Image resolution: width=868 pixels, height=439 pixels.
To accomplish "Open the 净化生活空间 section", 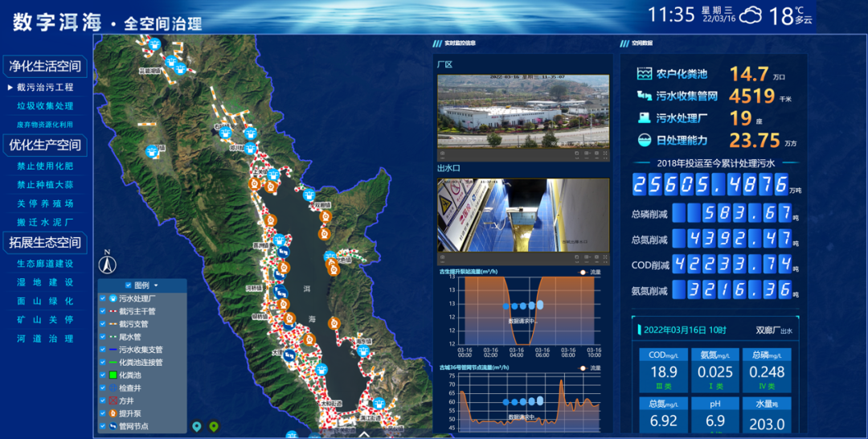I will click(45, 66).
